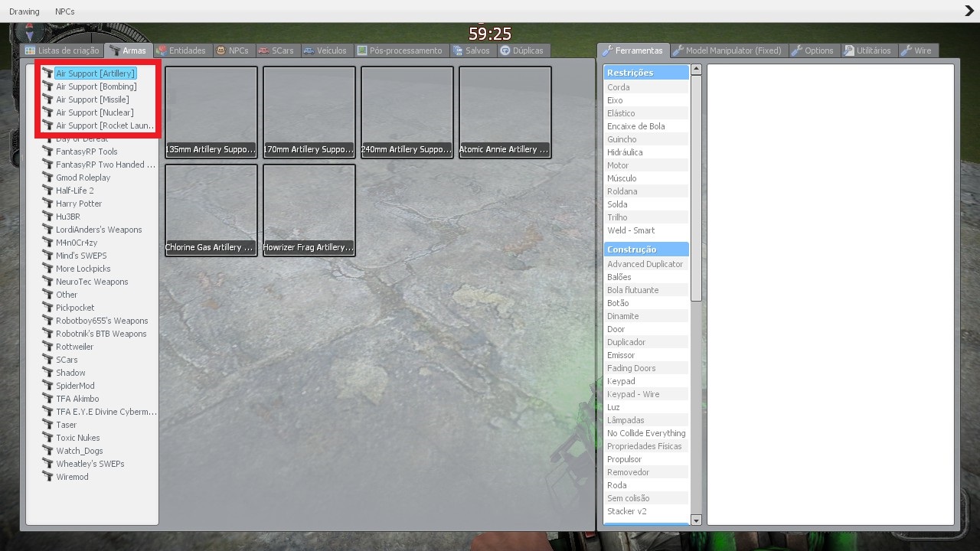Switch to the Listas de criação tab
Screen dimensions: 980x551
[x=62, y=51]
